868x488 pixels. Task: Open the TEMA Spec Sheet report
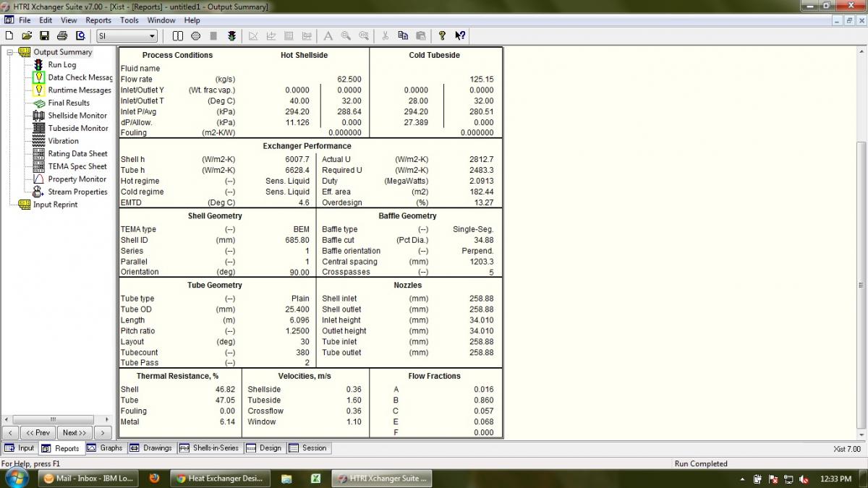coord(77,166)
